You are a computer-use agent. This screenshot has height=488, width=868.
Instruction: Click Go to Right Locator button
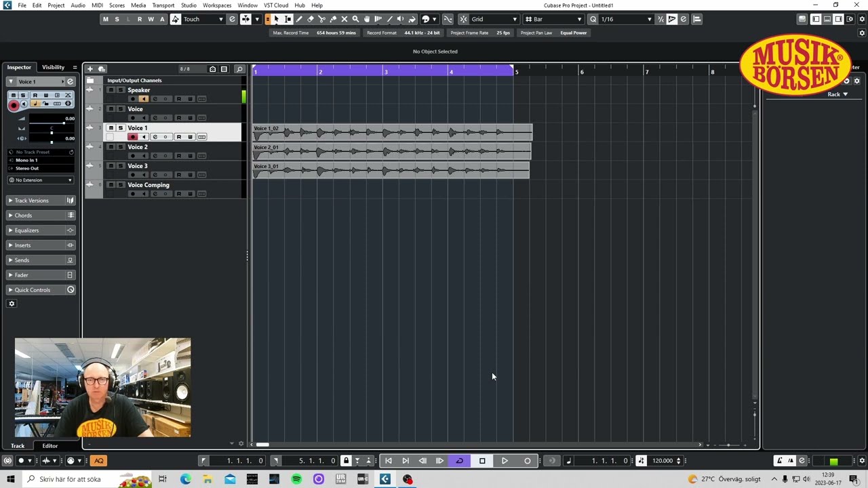tap(406, 461)
